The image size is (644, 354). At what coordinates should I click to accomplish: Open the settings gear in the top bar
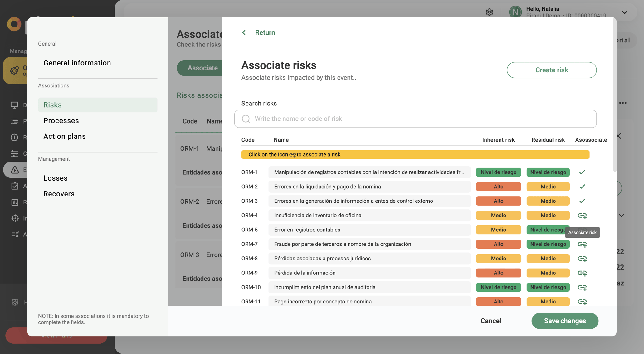pyautogui.click(x=490, y=12)
